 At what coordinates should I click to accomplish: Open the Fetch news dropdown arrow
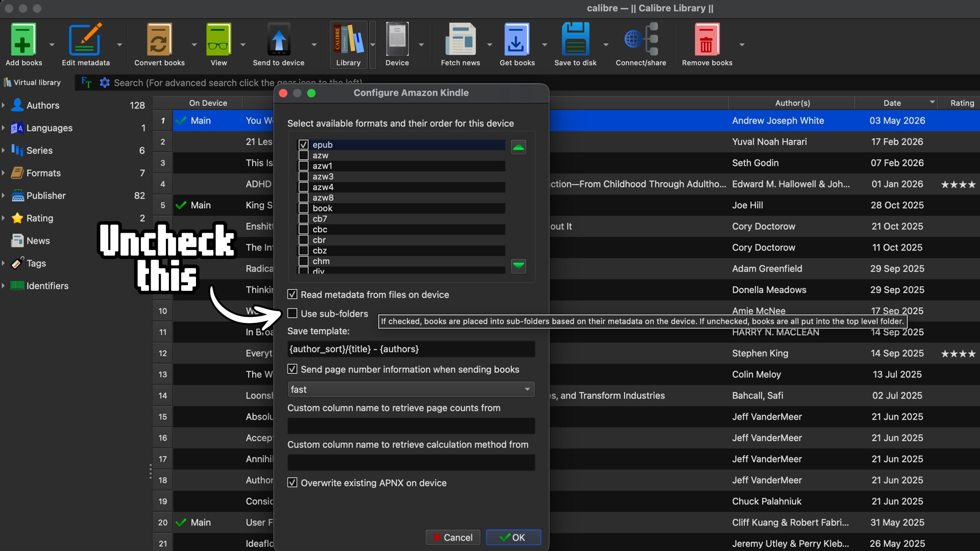489,45
